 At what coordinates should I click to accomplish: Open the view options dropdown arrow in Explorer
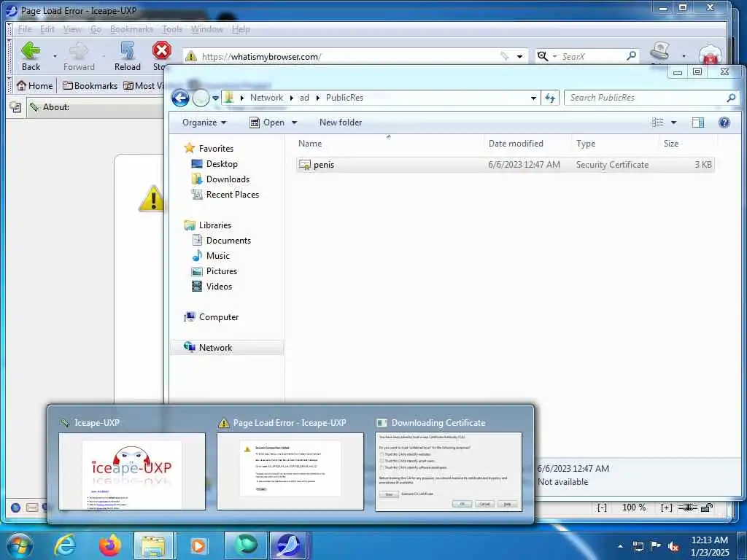673,122
